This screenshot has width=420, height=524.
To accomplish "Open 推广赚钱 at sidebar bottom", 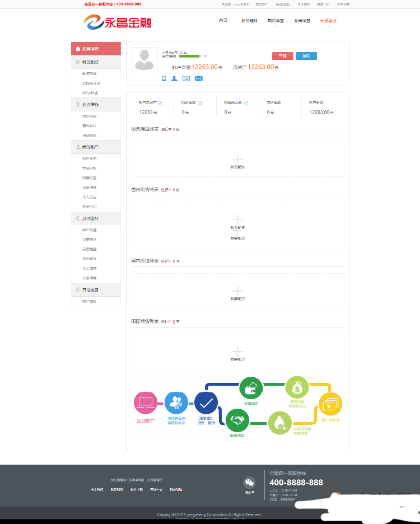I will (x=89, y=301).
